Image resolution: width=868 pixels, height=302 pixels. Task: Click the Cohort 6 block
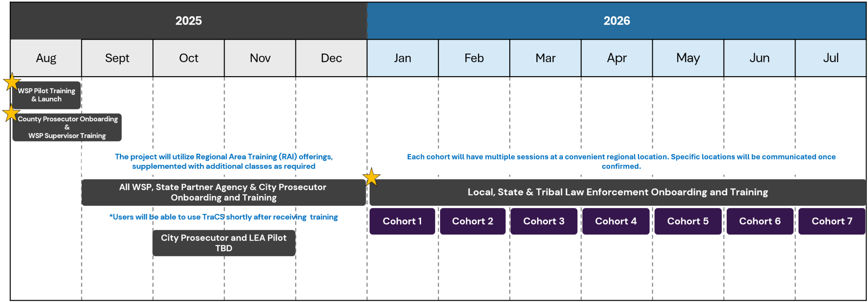[759, 221]
